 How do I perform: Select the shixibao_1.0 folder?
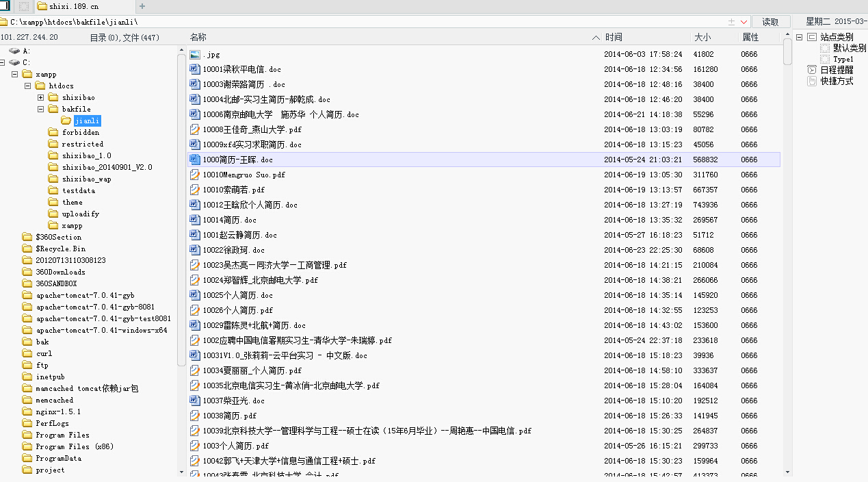click(86, 155)
